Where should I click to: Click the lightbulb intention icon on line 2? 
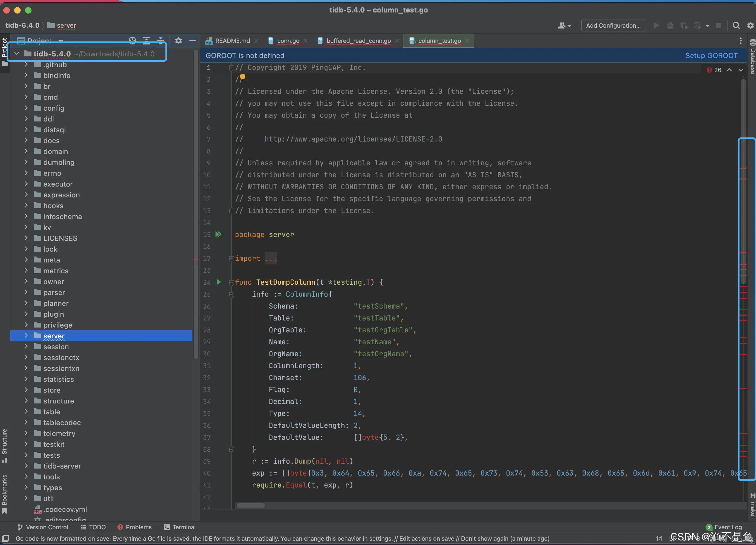click(243, 78)
